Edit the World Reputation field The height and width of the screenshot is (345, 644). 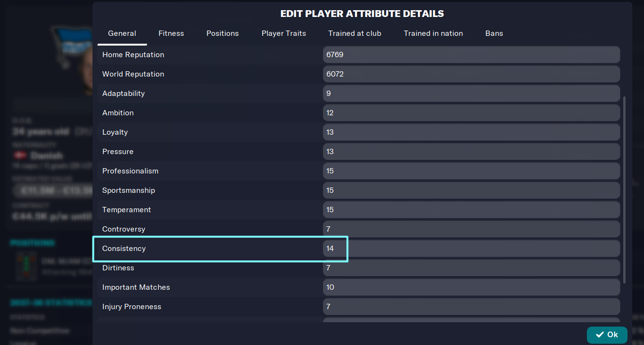[471, 74]
